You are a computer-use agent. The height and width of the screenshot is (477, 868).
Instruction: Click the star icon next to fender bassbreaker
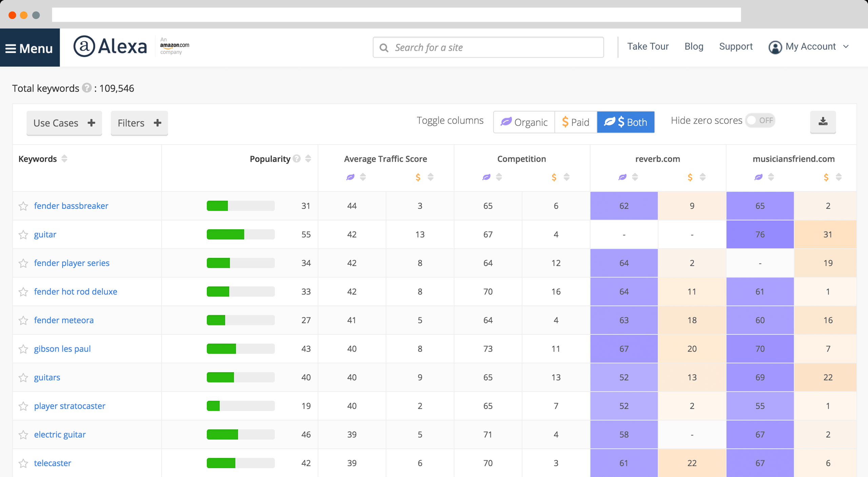click(23, 206)
